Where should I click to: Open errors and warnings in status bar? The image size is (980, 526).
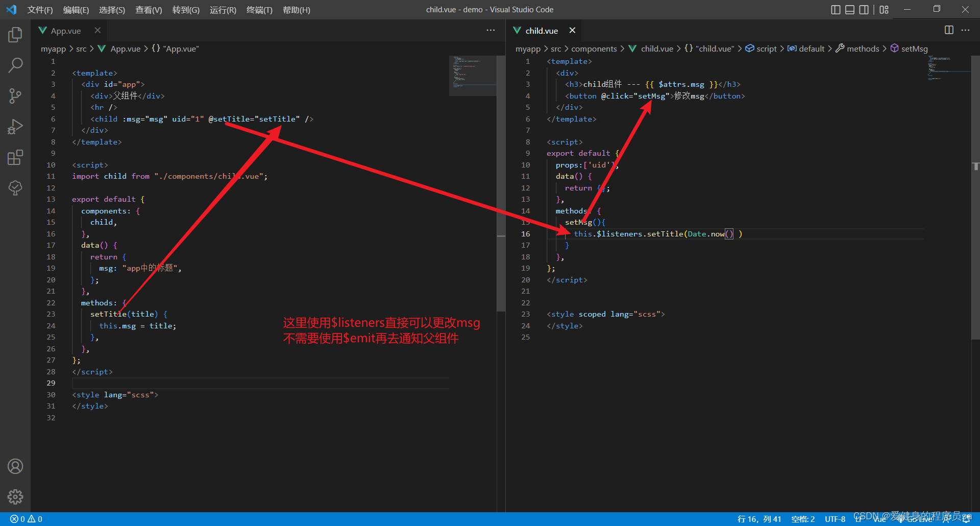27,519
